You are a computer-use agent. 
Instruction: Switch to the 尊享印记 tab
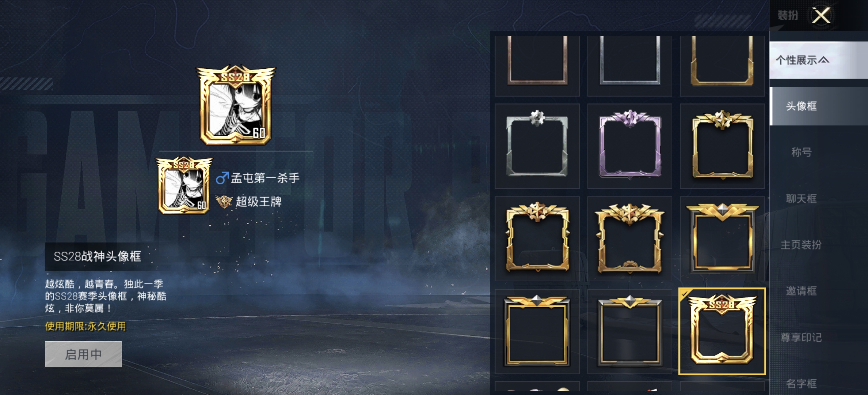coord(802,337)
